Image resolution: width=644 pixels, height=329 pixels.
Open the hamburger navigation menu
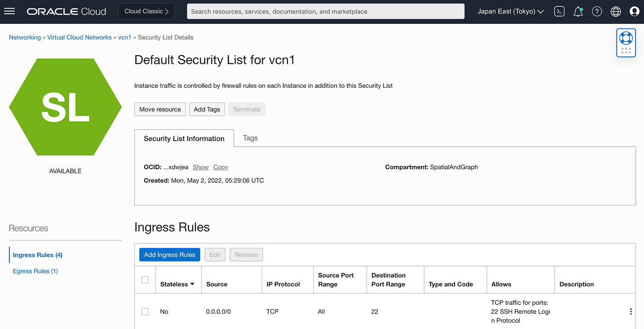(x=9, y=11)
